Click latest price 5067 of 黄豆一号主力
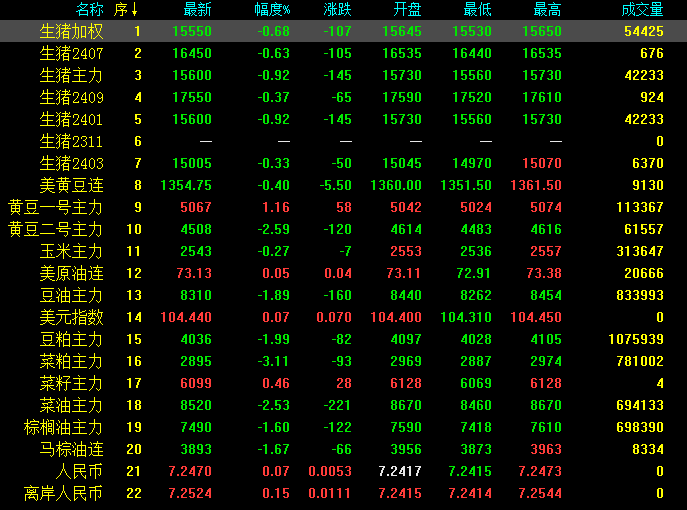Image resolution: width=687 pixels, height=510 pixels. (x=196, y=207)
